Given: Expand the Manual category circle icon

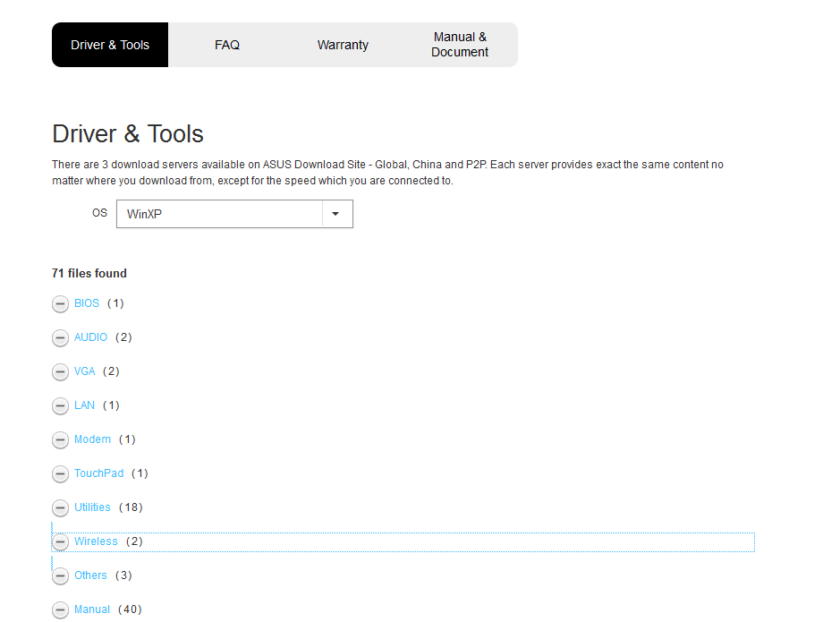Looking at the screenshot, I should click(61, 610).
